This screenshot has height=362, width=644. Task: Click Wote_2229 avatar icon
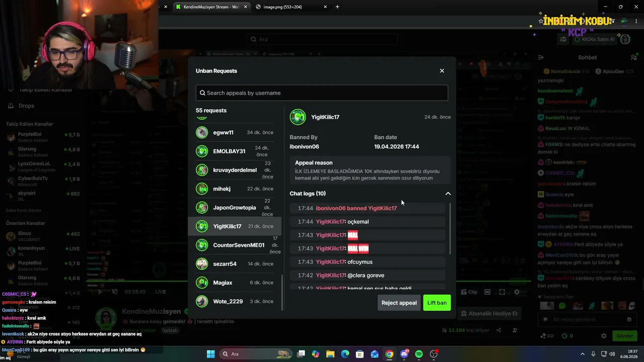click(202, 301)
